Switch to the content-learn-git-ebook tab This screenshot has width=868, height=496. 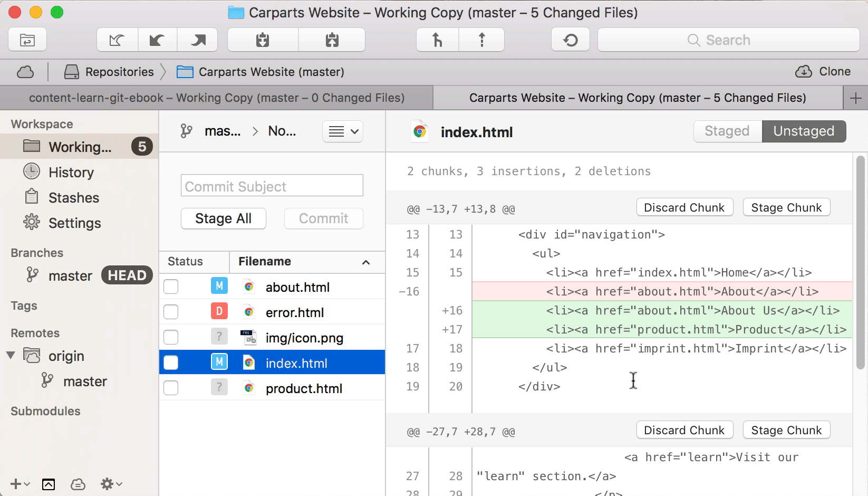pos(216,98)
